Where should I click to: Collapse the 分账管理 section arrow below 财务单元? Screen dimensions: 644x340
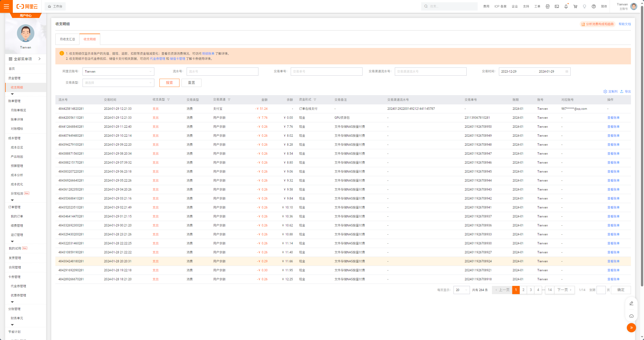tap(12, 325)
